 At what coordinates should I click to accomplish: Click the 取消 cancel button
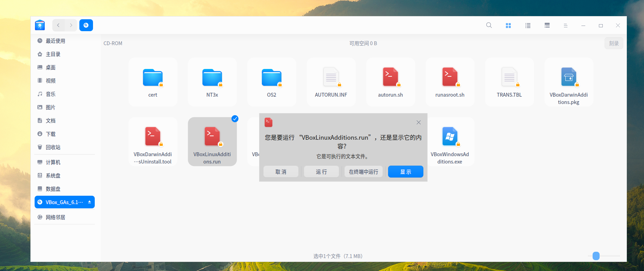[x=281, y=172]
